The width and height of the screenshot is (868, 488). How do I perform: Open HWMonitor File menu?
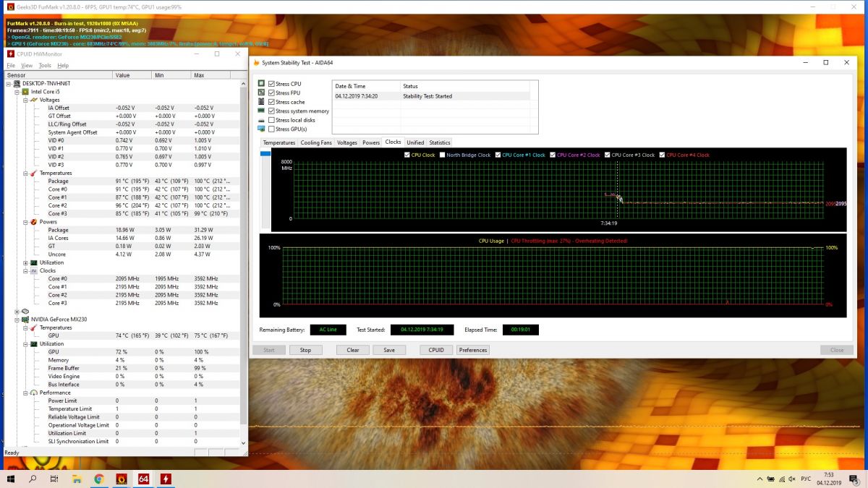[11, 65]
